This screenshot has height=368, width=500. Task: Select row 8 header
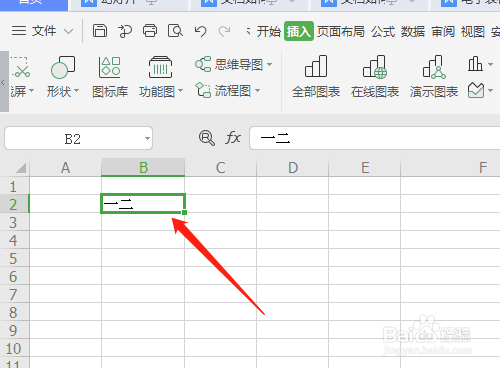point(13,312)
